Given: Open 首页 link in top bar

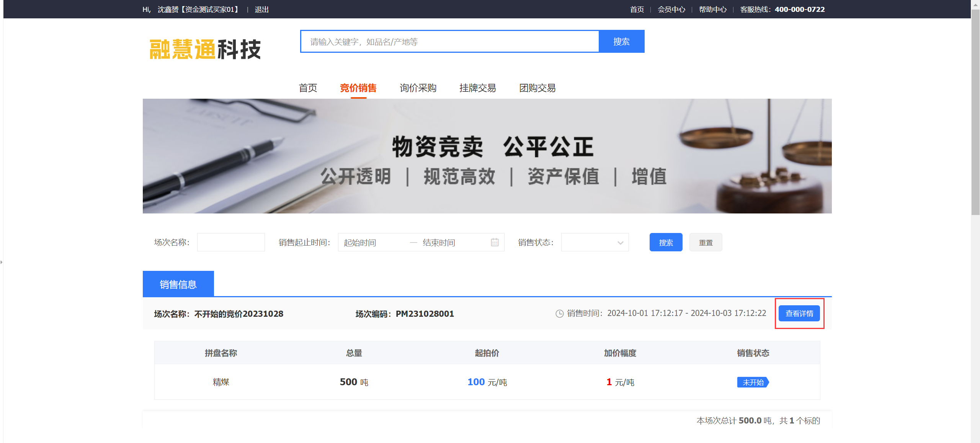Looking at the screenshot, I should click(637, 9).
